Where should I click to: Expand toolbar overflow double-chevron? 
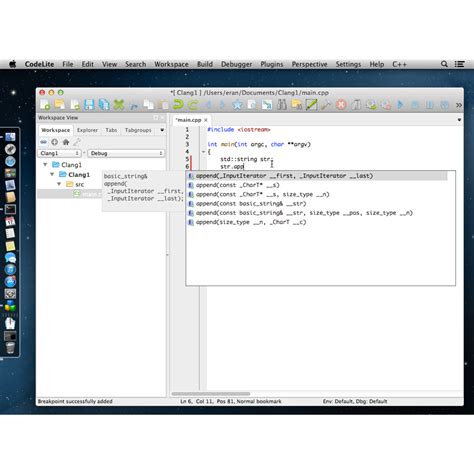459,105
